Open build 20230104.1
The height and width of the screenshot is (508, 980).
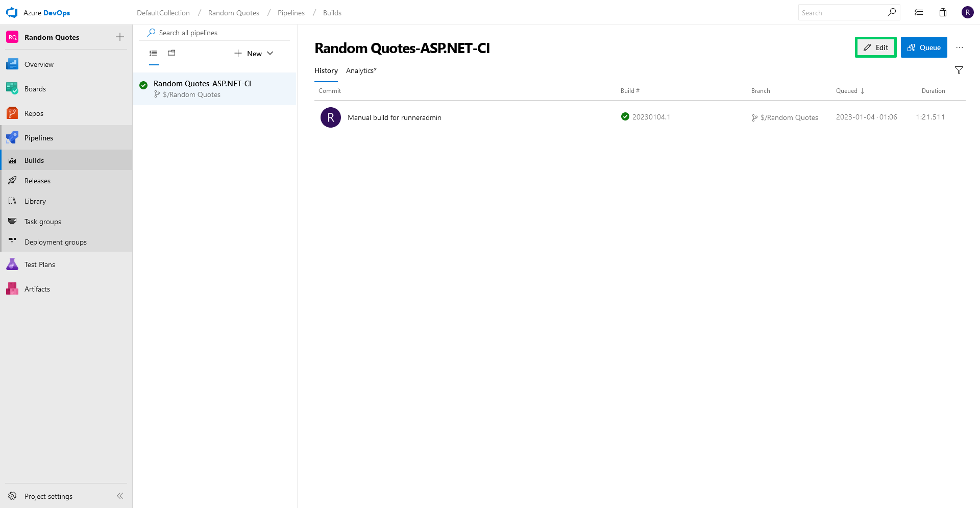tap(651, 117)
